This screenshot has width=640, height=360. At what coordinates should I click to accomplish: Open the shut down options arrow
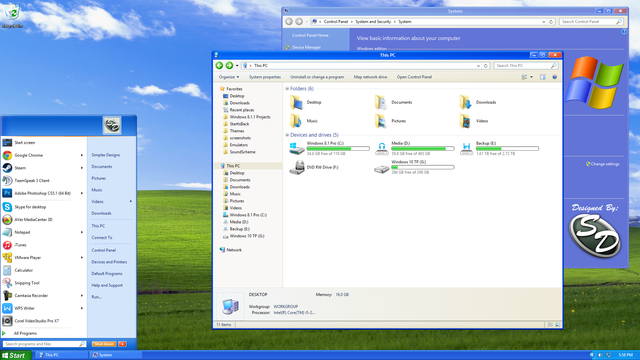pos(122,344)
